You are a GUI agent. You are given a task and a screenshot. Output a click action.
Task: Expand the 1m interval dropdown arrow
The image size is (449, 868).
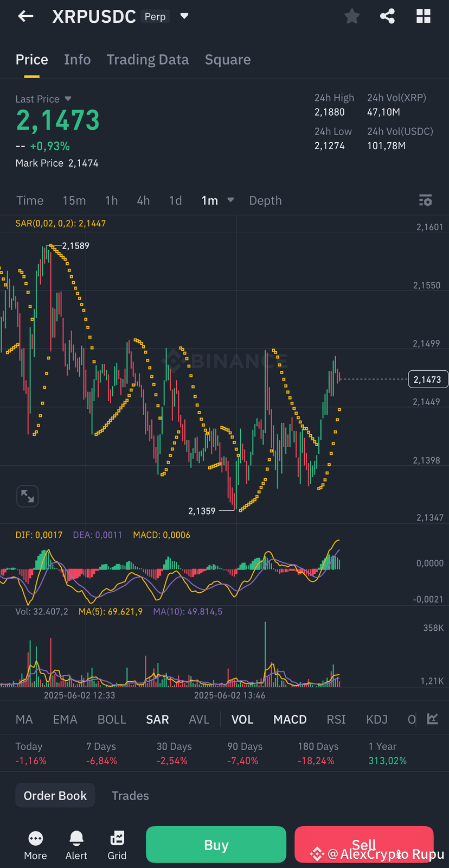[230, 200]
